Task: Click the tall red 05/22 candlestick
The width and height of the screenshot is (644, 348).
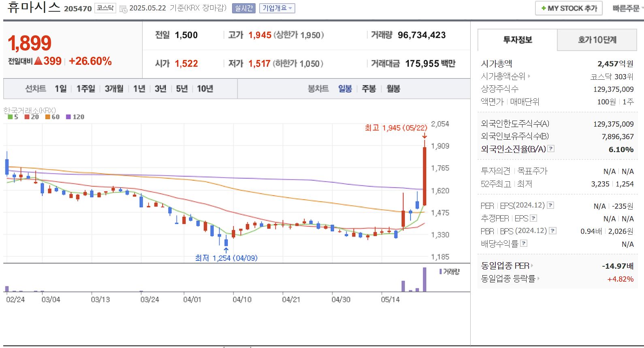Action: (424, 176)
